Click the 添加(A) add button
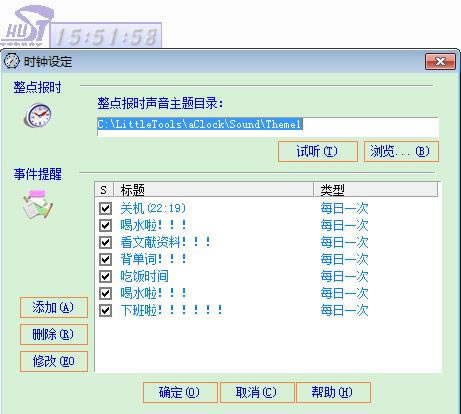Screen dimensions: 461x414 pyautogui.click(x=54, y=307)
